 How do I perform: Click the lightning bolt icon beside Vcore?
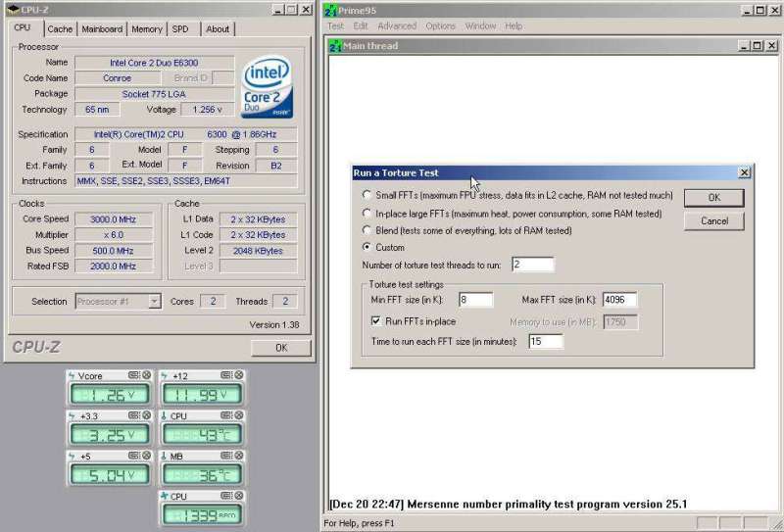click(72, 375)
